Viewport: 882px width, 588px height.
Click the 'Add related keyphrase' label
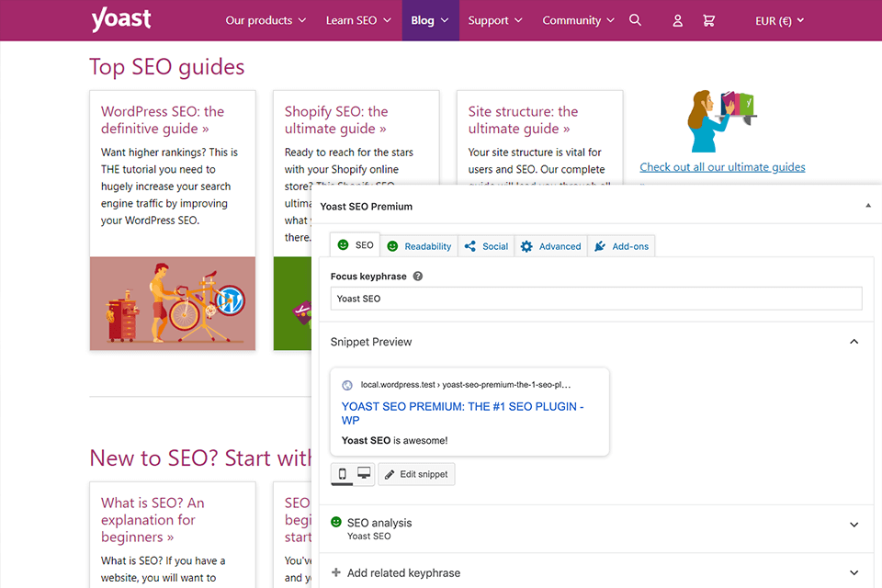point(403,572)
